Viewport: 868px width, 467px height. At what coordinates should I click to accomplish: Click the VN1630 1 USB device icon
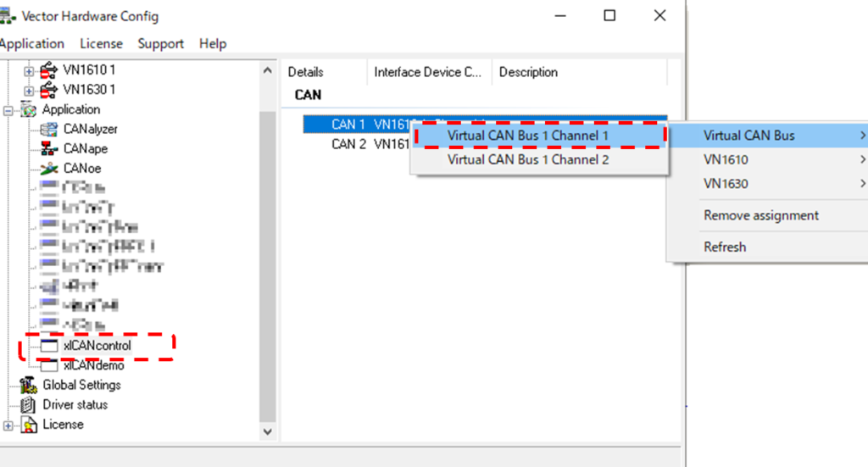coord(49,89)
